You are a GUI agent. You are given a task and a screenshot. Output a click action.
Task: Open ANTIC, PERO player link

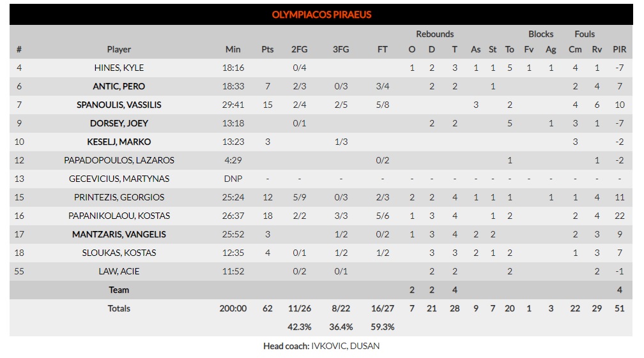click(119, 87)
